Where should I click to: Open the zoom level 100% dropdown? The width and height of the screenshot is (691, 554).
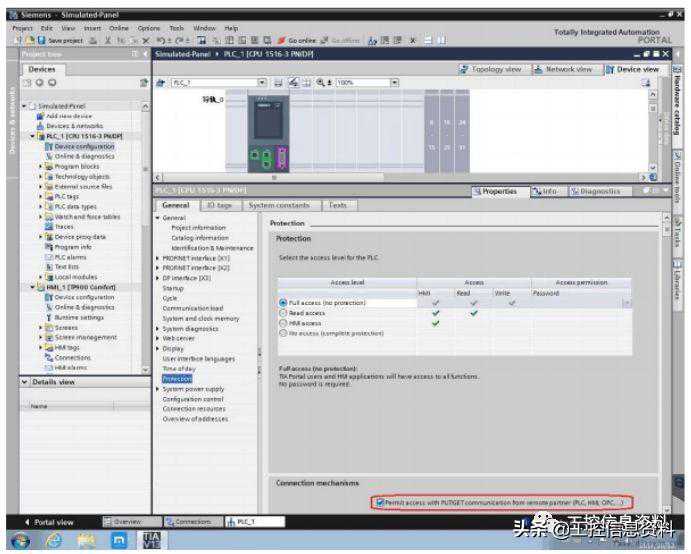pos(394,83)
